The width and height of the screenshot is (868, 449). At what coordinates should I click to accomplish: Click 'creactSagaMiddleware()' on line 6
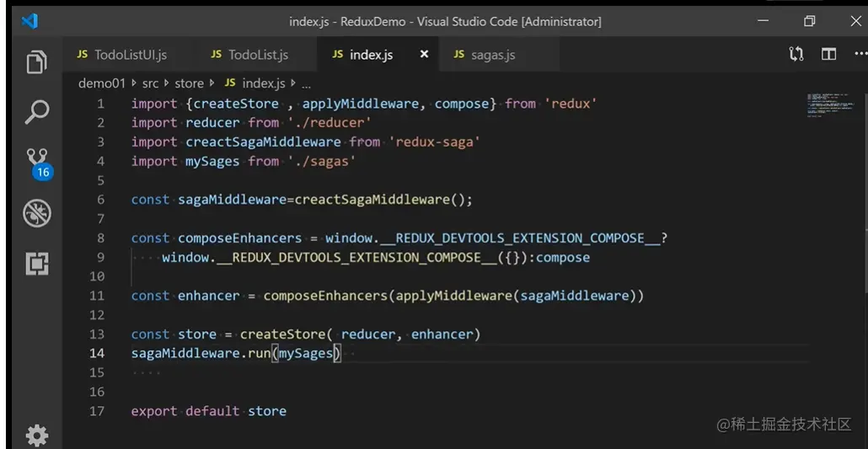(x=380, y=200)
